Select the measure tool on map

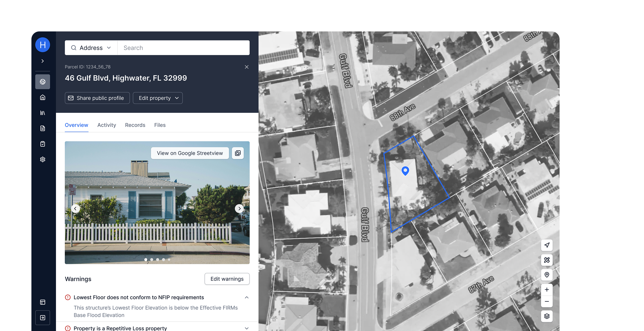(547, 260)
